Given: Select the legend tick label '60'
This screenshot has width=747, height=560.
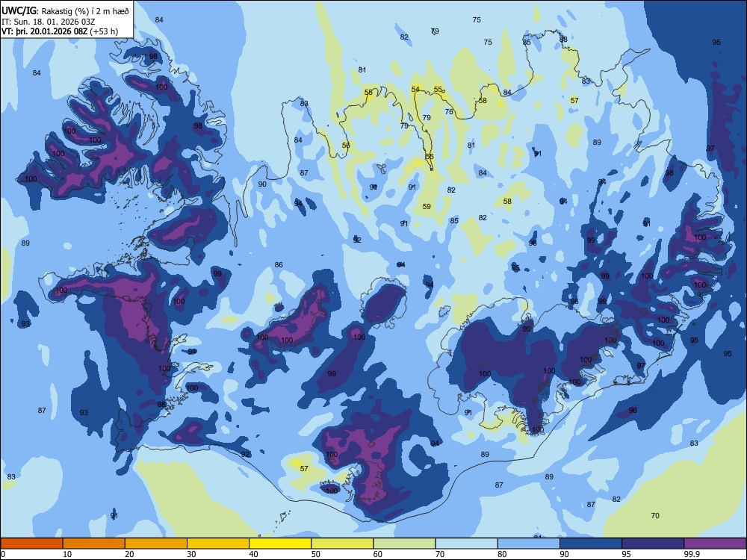Looking at the screenshot, I should (x=378, y=554).
